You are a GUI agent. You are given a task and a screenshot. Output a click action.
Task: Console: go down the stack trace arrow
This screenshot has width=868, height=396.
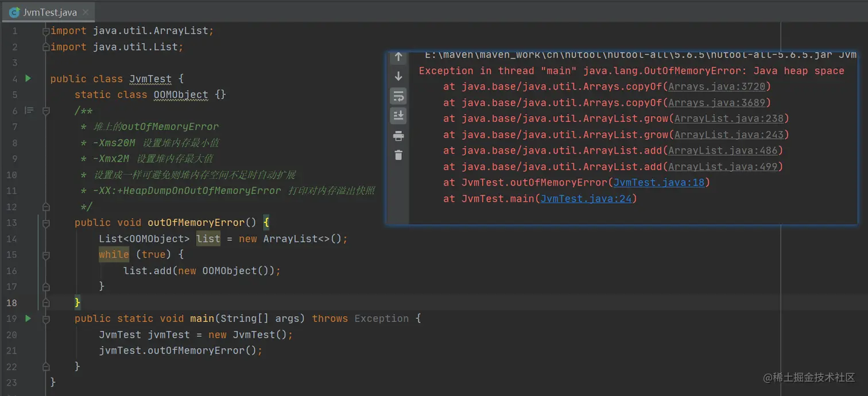pyautogui.click(x=398, y=76)
